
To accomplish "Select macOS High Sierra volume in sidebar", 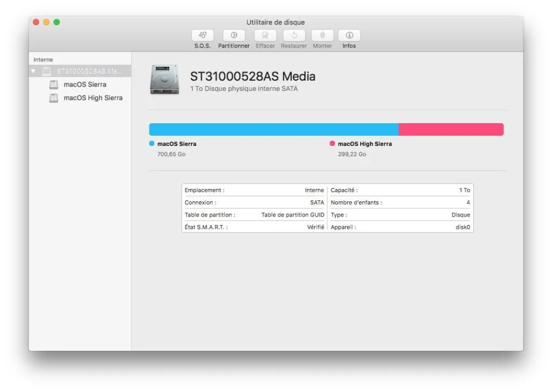I will point(80,98).
